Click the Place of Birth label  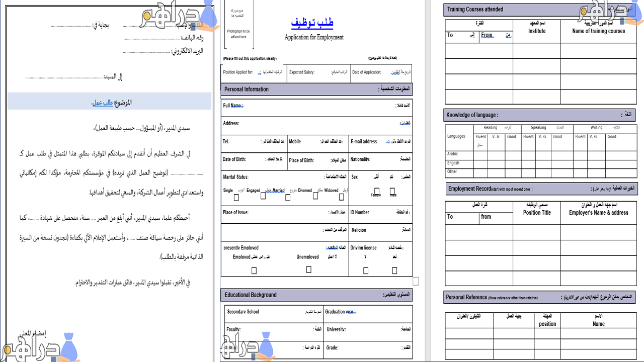tap(301, 160)
